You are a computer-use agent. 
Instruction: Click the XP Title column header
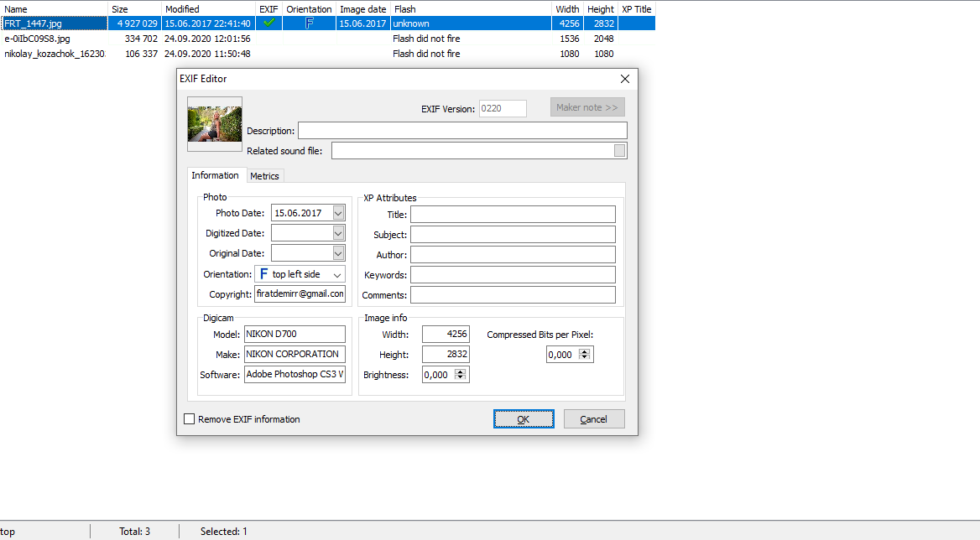pyautogui.click(x=636, y=8)
